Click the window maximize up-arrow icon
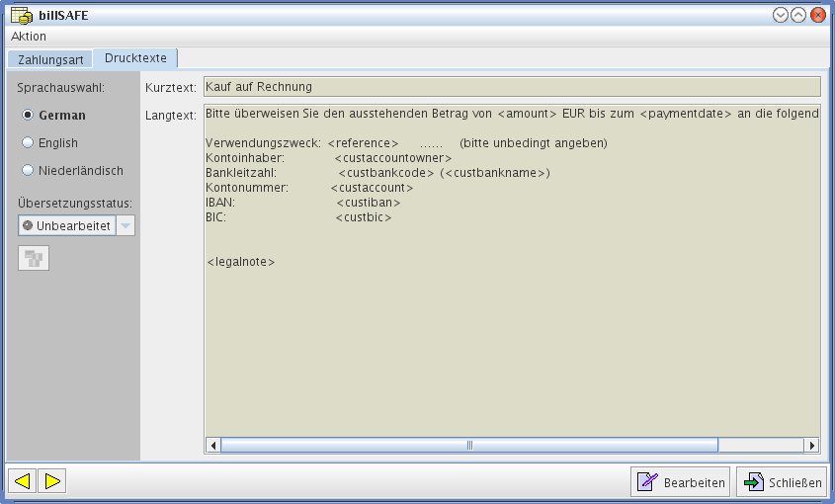835x504 pixels. click(x=798, y=15)
